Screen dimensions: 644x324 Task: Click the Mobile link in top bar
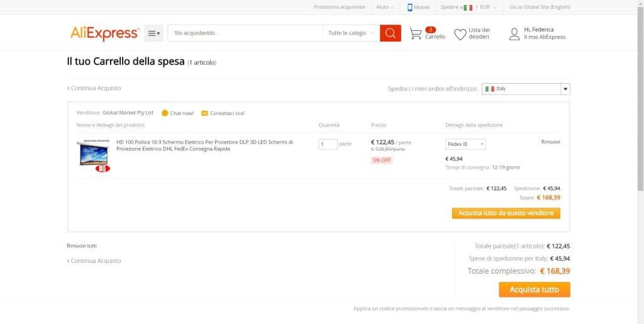click(x=421, y=7)
